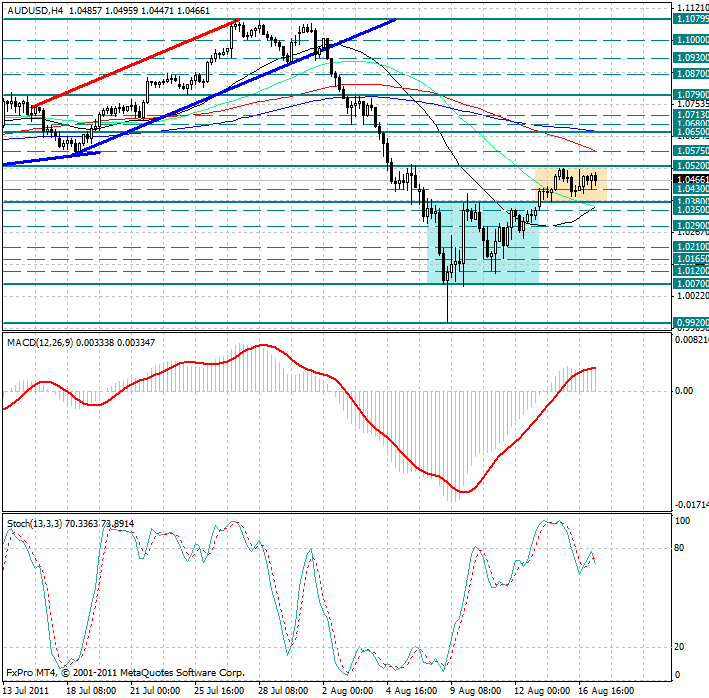The width and height of the screenshot is (709, 698).
Task: Click the 18 Jul 08:00 time label
Action: pos(91,691)
